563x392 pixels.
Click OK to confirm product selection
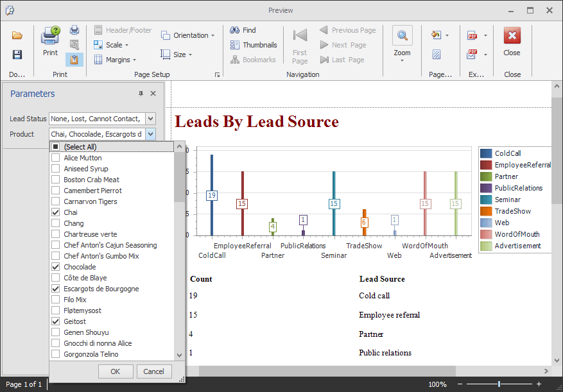point(115,371)
